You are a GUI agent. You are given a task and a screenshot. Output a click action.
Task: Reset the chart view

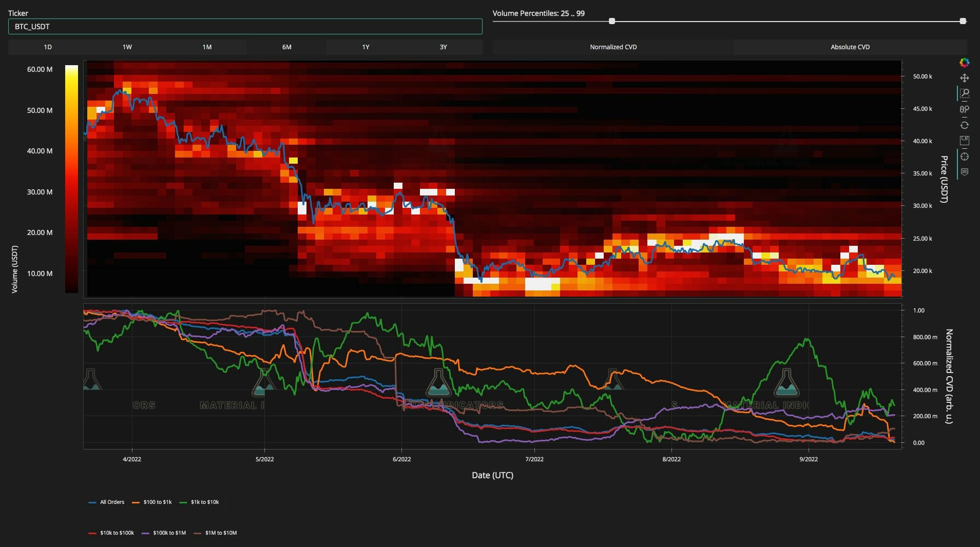(x=964, y=125)
